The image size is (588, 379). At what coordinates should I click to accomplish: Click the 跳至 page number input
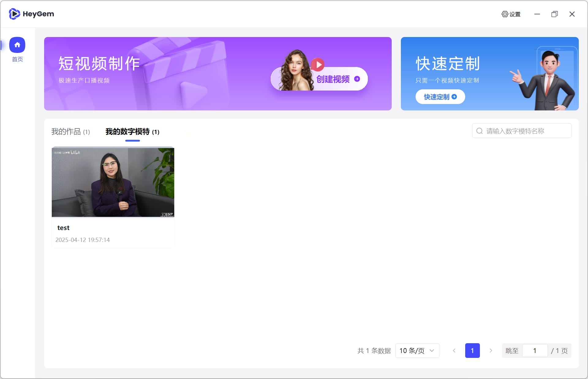click(535, 351)
